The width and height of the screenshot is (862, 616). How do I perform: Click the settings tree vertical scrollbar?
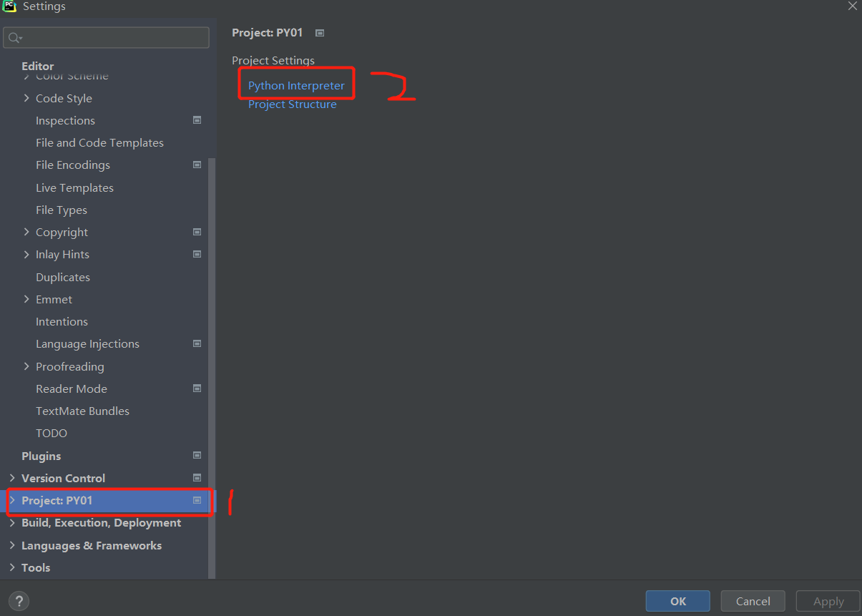[x=212, y=368]
